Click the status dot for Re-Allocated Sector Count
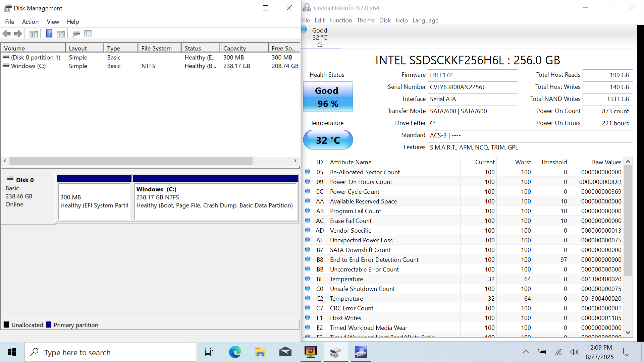The width and height of the screenshot is (644, 362). (308, 172)
